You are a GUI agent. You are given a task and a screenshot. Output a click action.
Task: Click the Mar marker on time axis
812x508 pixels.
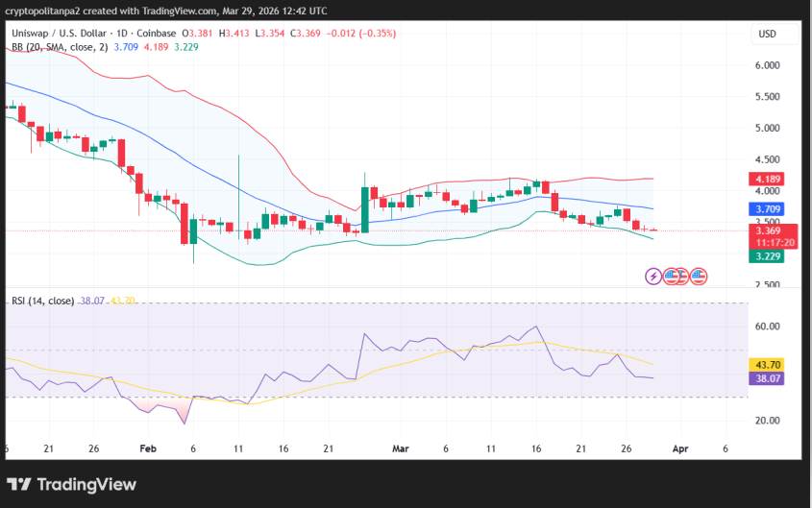coord(400,448)
